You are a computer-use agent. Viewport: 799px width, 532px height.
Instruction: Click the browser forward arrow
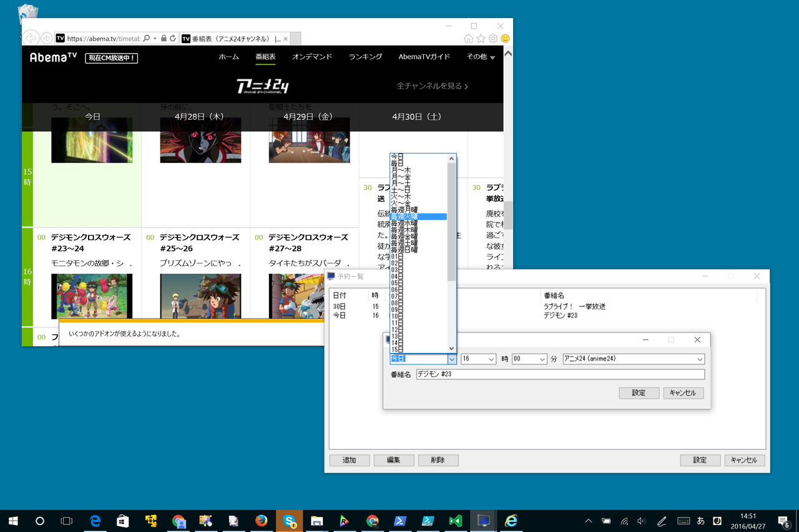pos(46,38)
